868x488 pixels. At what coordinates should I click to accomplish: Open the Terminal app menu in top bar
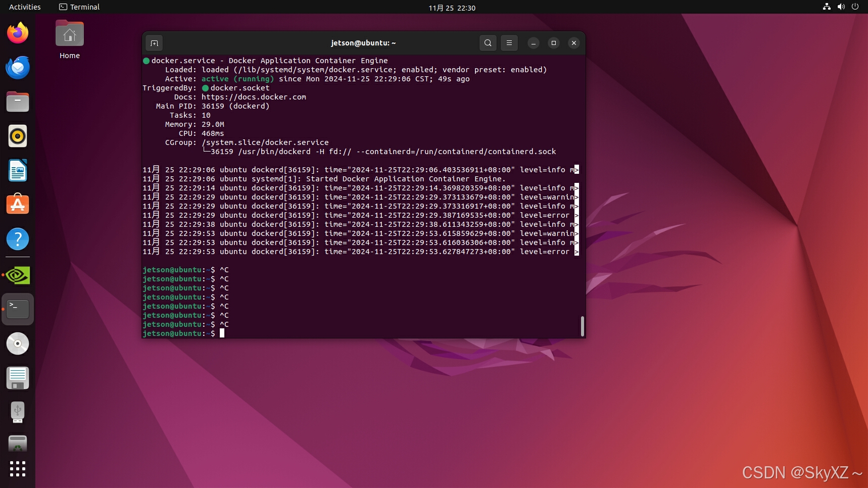pos(79,7)
